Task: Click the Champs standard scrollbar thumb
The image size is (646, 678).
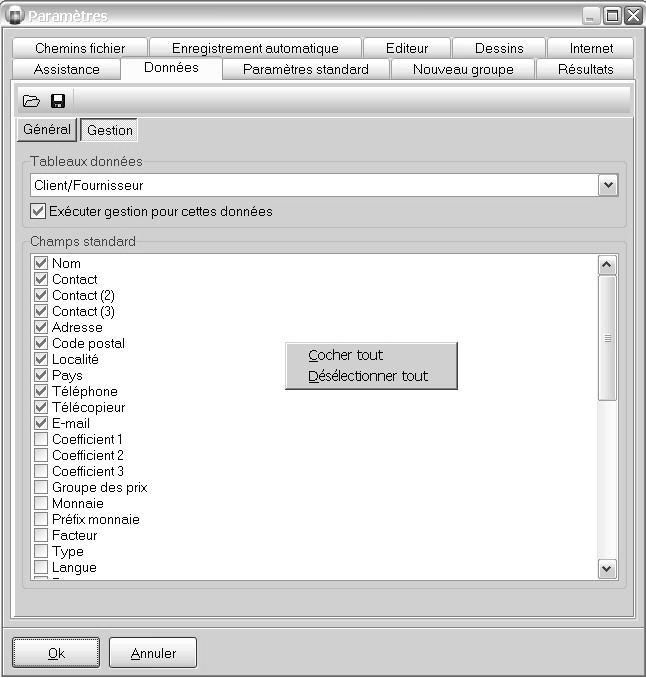Action: point(607,338)
